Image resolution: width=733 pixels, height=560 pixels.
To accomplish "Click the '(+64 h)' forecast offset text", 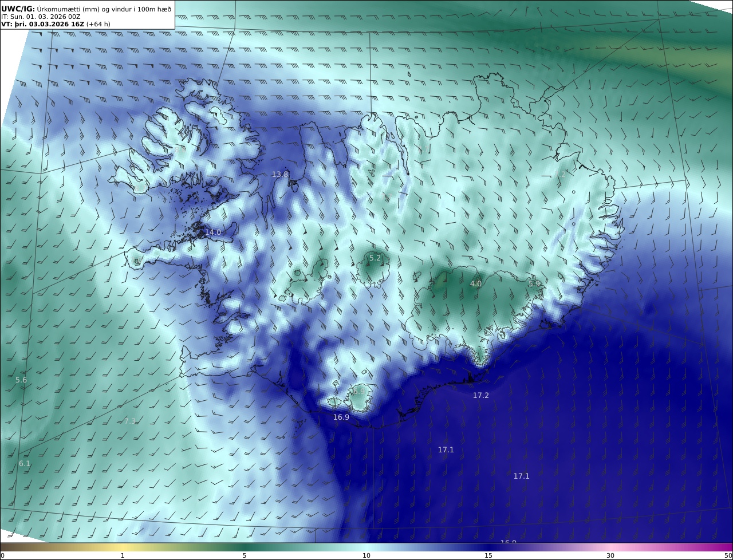I will (98, 24).
